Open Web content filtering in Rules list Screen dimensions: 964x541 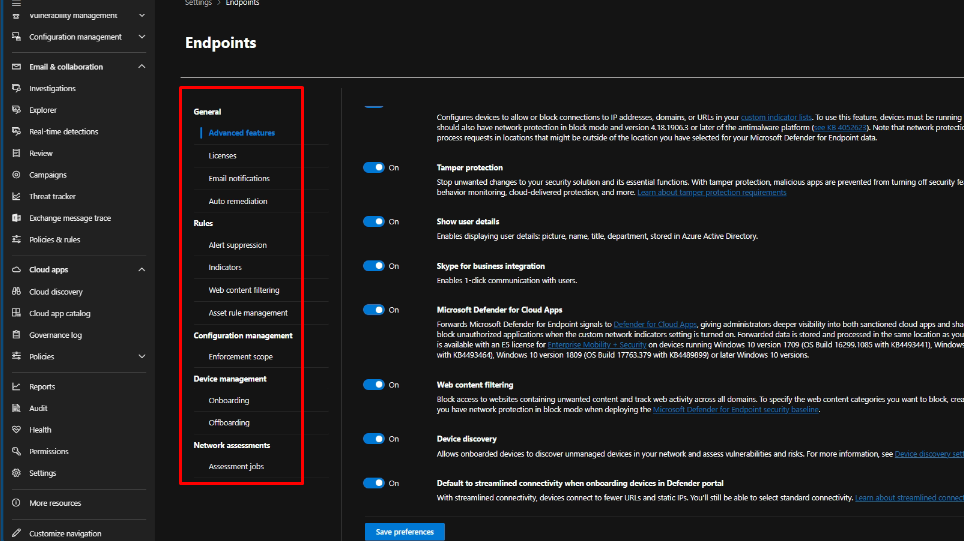coord(244,290)
